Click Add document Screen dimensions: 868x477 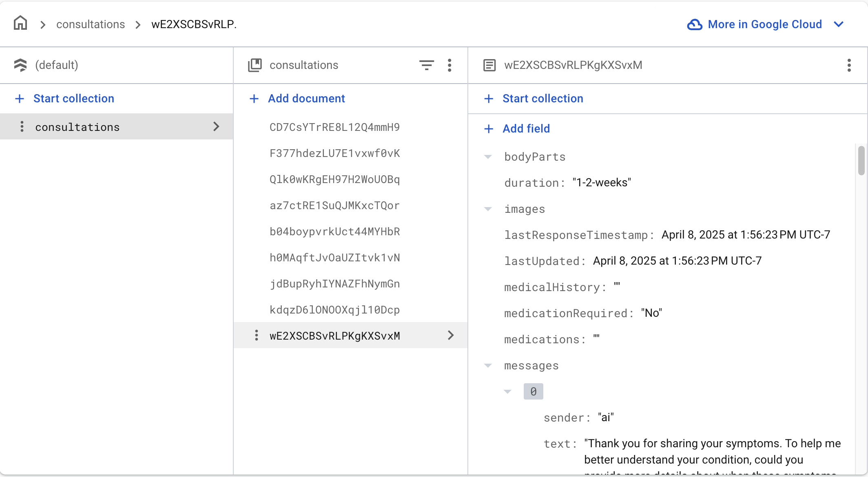tap(306, 99)
